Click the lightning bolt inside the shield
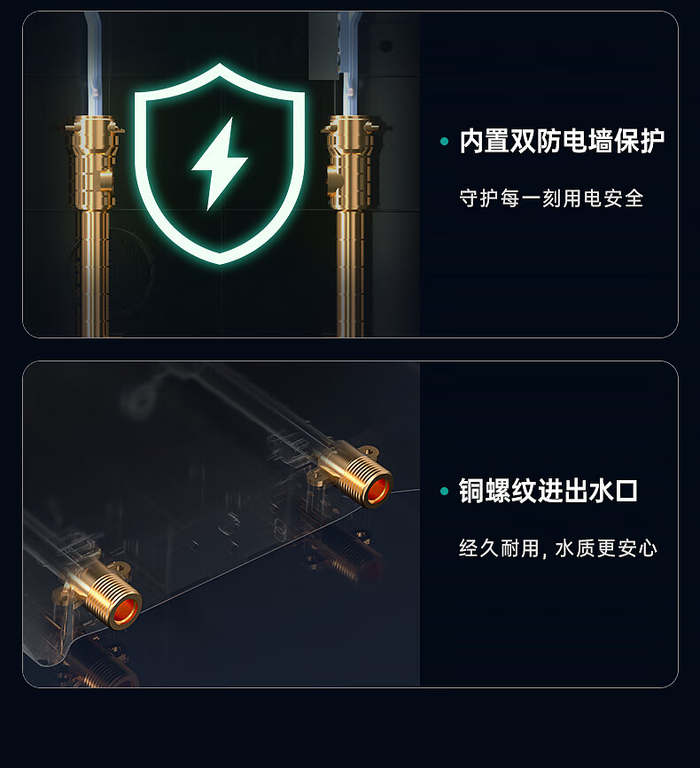 click(x=220, y=164)
